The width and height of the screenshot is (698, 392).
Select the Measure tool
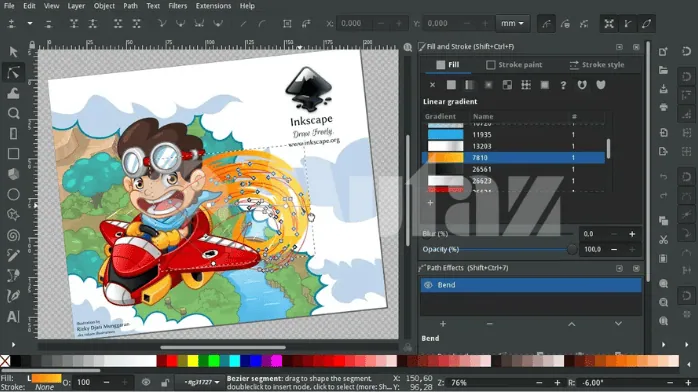(x=13, y=133)
